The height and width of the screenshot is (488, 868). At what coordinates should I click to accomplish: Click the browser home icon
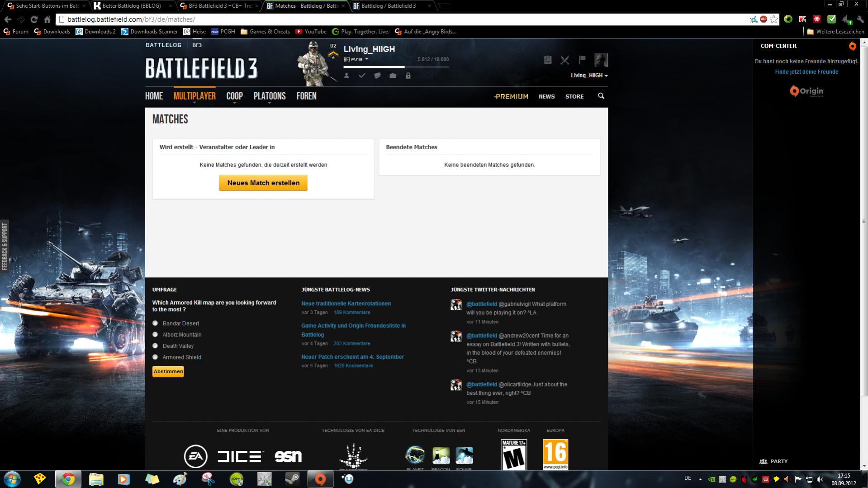pyautogui.click(x=47, y=19)
